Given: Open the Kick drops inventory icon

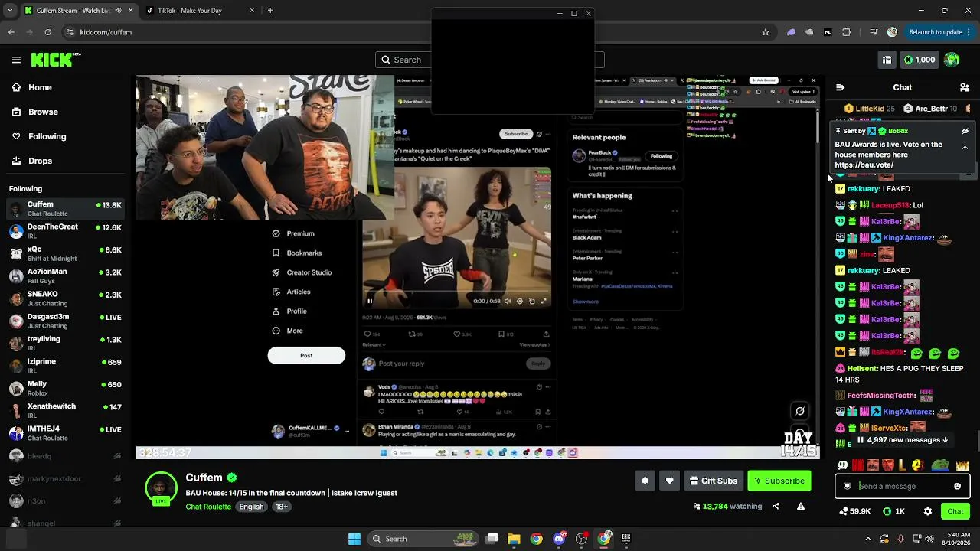Looking at the screenshot, I should 887,60.
